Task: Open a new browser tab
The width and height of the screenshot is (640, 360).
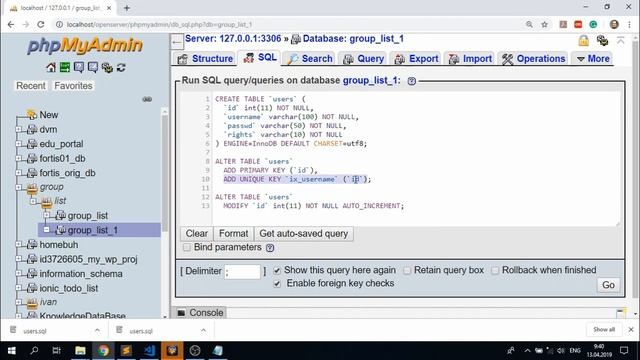Action: click(127, 8)
